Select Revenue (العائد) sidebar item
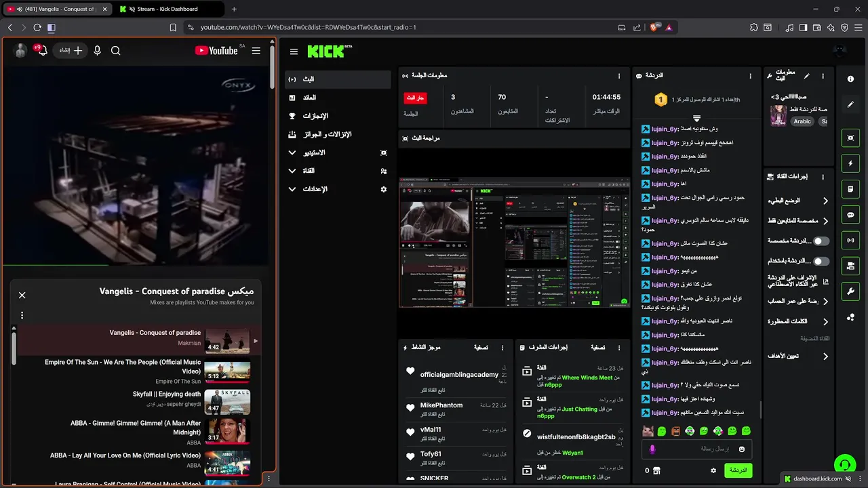Screen dimensions: 868x488 click(x=338, y=98)
